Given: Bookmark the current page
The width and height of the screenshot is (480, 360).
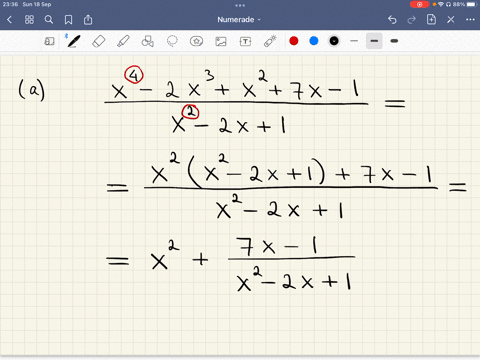Looking at the screenshot, I should [x=68, y=20].
